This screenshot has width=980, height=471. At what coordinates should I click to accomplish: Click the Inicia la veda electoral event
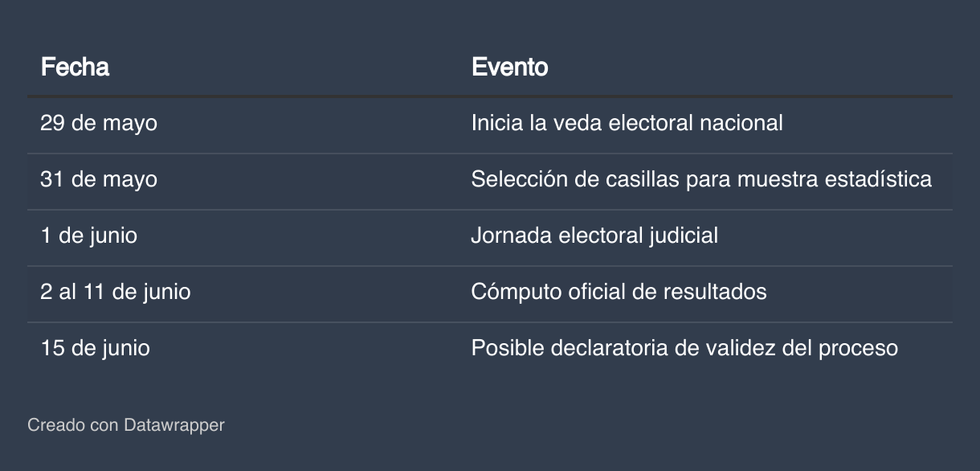pyautogui.click(x=627, y=123)
